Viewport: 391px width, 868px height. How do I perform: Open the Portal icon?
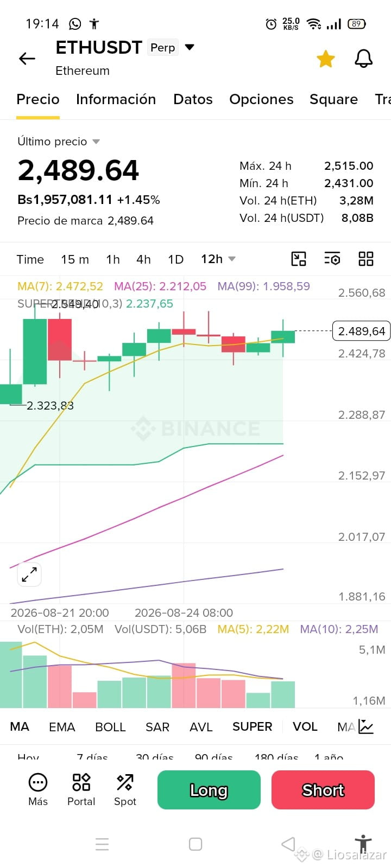[81, 789]
